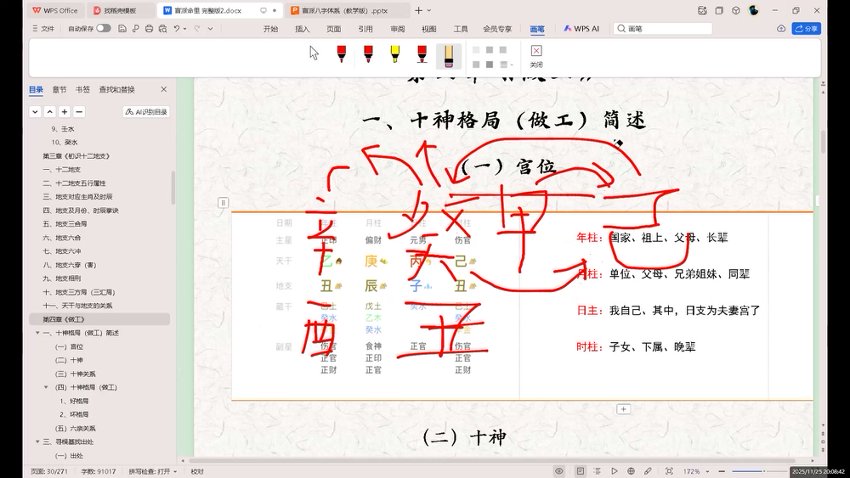Close the pen ribbon with 关闭
This screenshot has height=478, width=850.
(536, 56)
